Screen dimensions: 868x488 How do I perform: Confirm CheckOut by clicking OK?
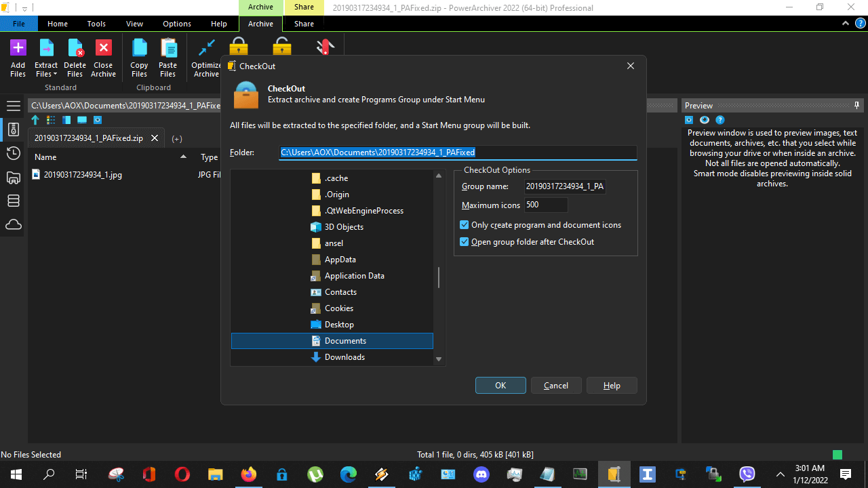pos(500,385)
